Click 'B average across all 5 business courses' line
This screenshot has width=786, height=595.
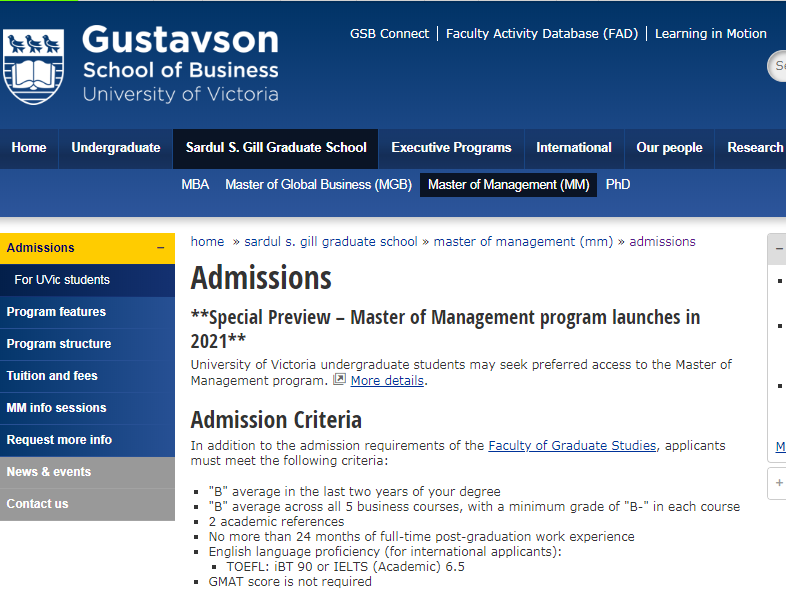(x=474, y=507)
